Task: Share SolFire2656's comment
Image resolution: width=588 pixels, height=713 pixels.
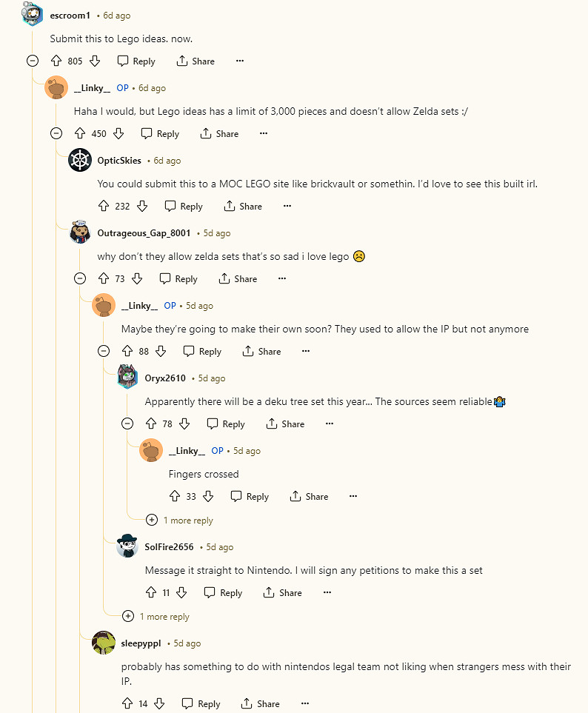Action: (282, 593)
